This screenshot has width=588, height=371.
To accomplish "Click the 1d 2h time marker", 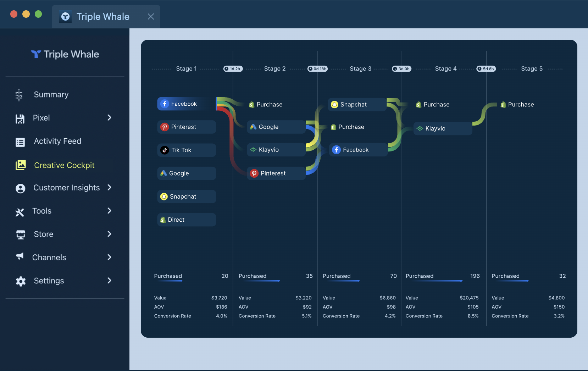I will pos(233,69).
